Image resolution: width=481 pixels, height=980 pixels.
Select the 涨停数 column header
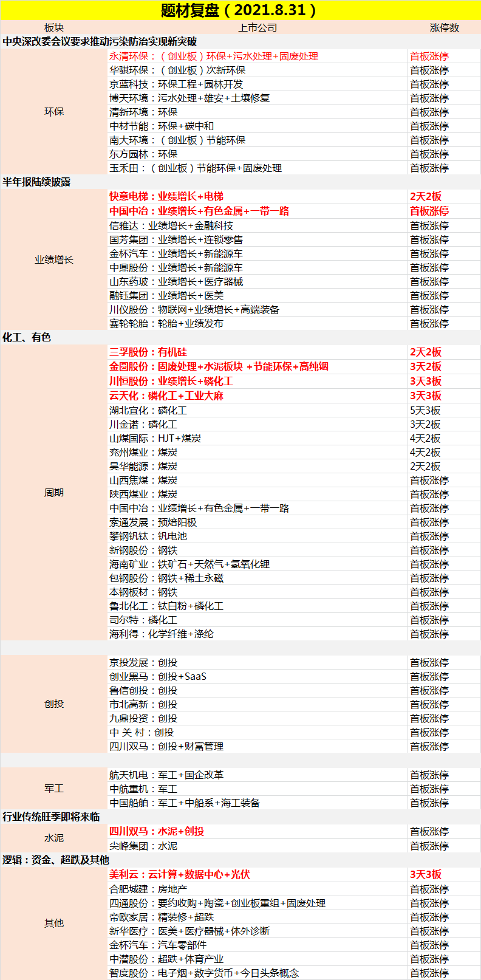click(445, 28)
